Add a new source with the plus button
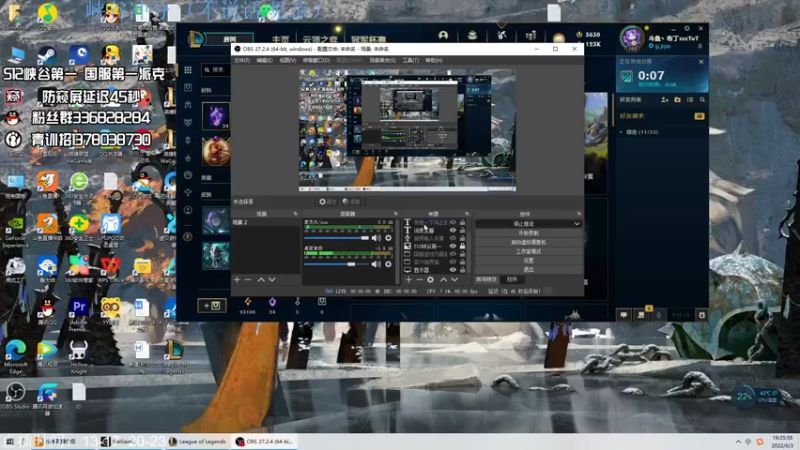 [x=408, y=280]
